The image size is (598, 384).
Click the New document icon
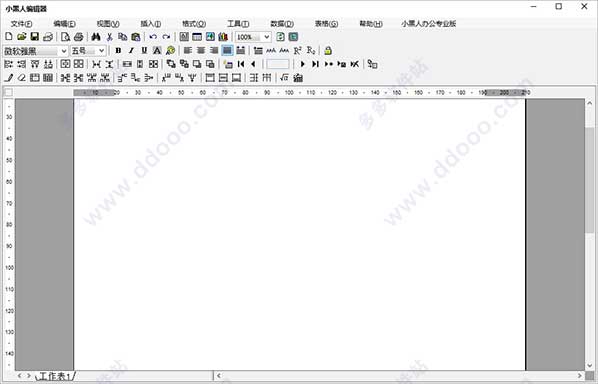(x=9, y=37)
